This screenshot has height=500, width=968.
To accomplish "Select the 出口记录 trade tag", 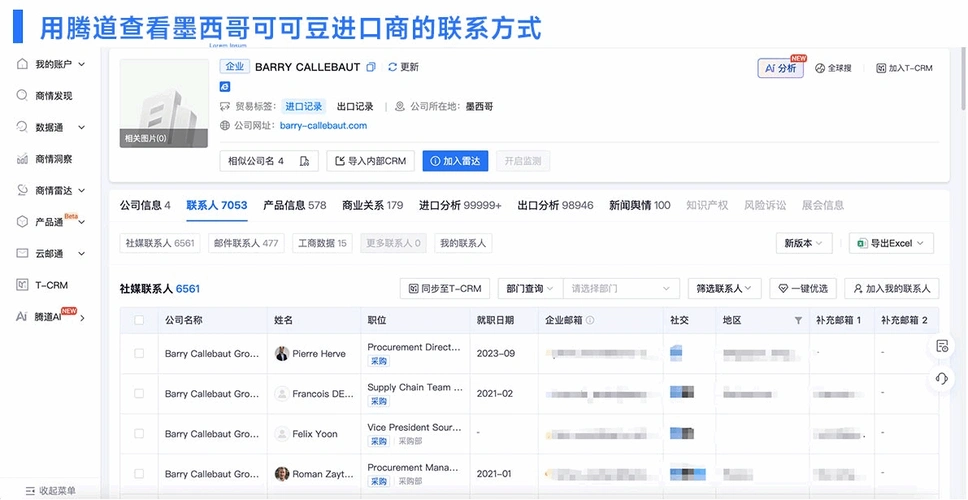I will pyautogui.click(x=355, y=106).
